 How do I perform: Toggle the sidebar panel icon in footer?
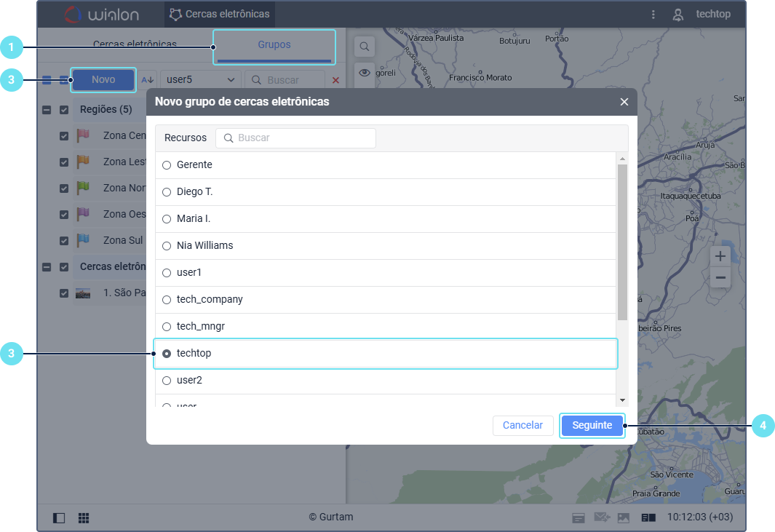click(x=59, y=518)
